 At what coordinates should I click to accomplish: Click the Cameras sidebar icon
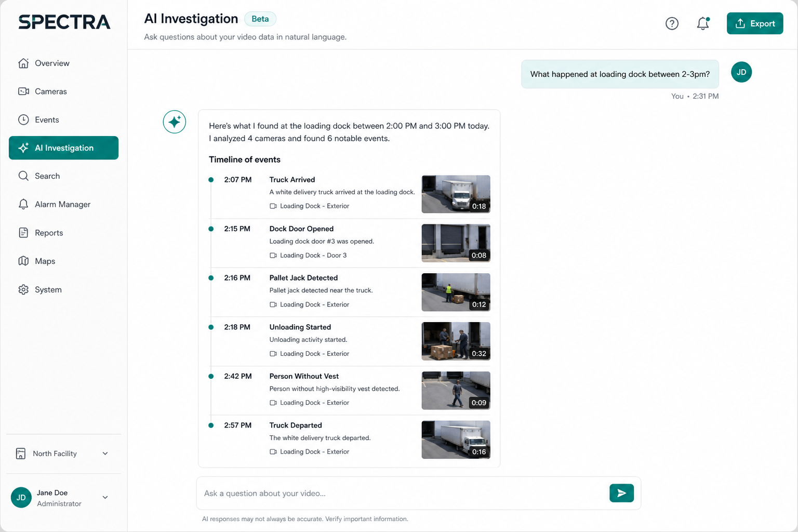point(23,91)
